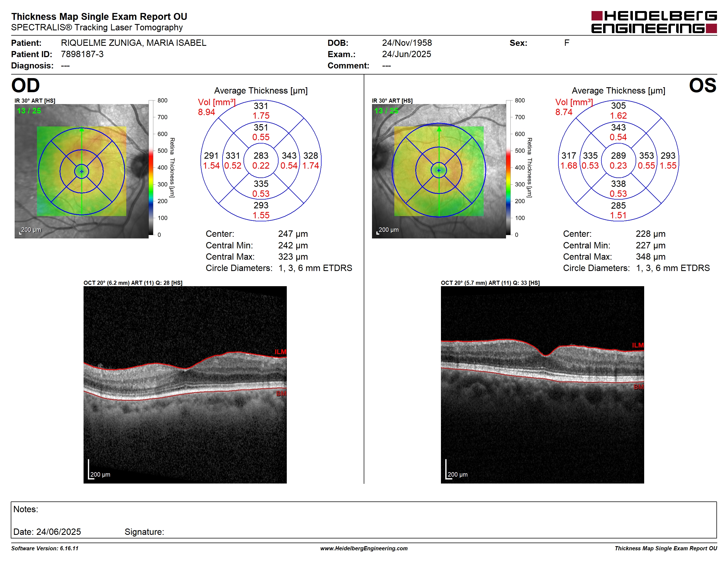Click the OS central subfield thickness 289
Image resolution: width=728 pixels, height=563 pixels.
click(x=618, y=156)
